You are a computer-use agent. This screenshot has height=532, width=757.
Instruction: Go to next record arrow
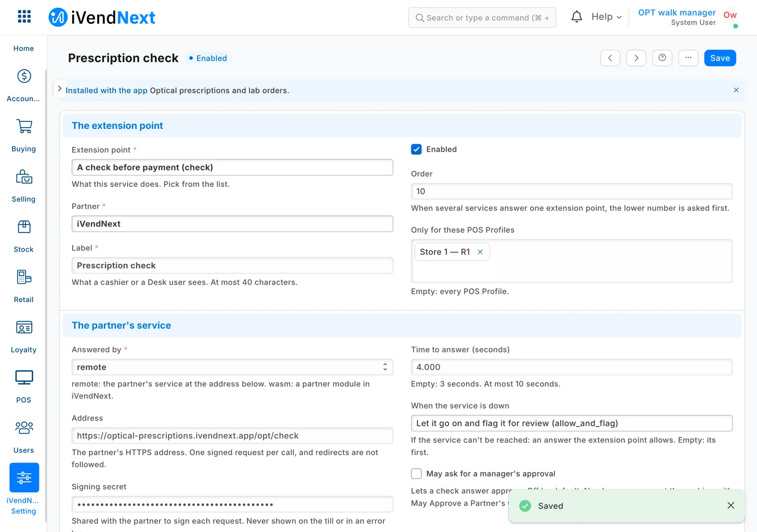[x=636, y=58]
